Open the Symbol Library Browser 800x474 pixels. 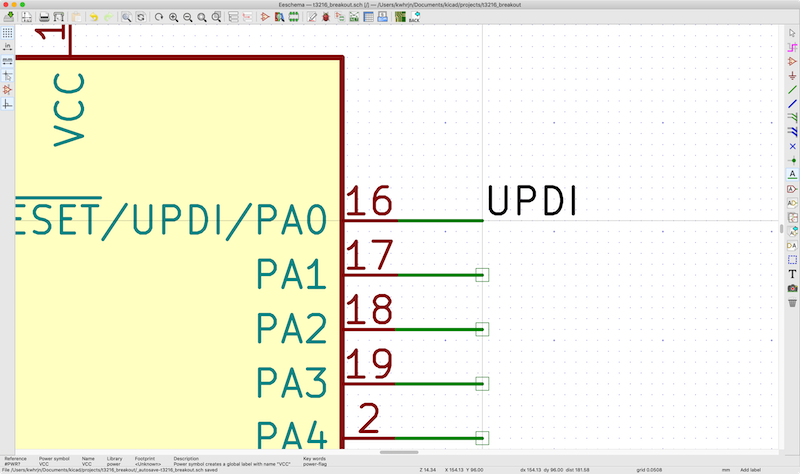point(279,17)
